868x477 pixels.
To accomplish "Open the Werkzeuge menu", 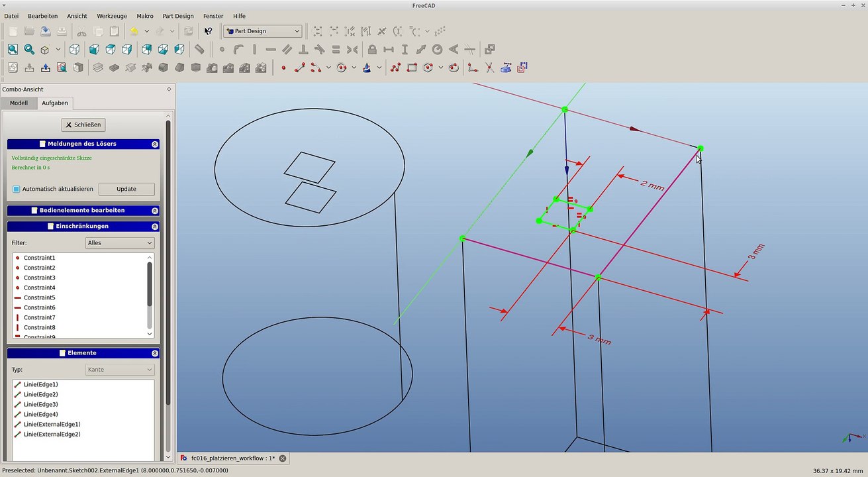I will pyautogui.click(x=112, y=16).
